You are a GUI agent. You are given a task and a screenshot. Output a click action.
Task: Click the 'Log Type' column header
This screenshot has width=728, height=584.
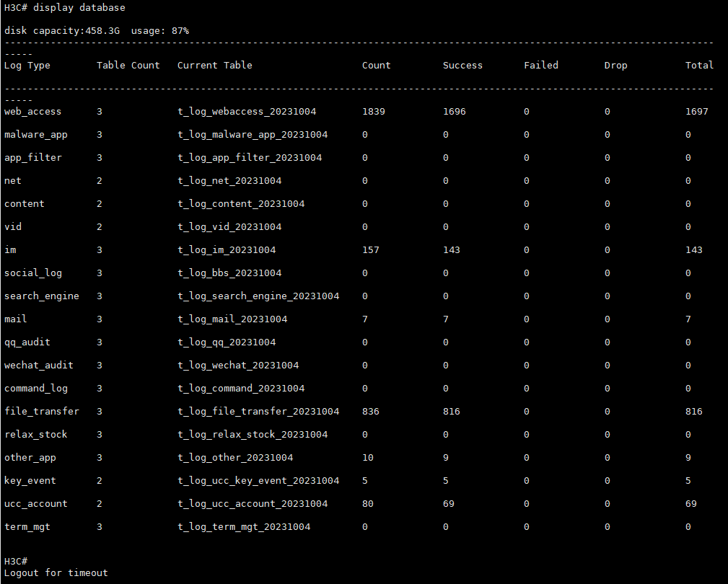(x=27, y=66)
